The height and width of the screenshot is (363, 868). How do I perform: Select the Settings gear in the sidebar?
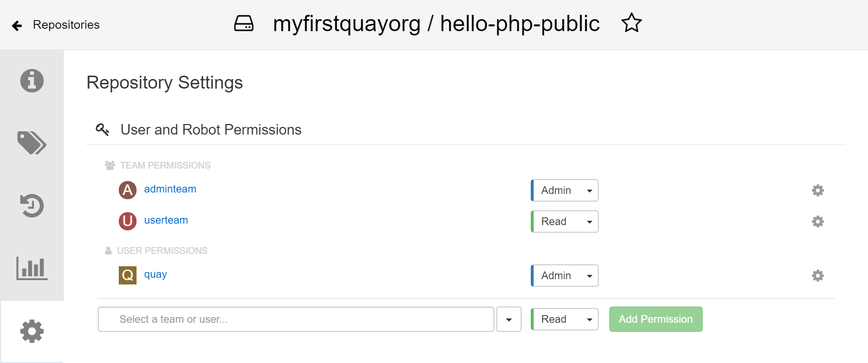tap(32, 331)
